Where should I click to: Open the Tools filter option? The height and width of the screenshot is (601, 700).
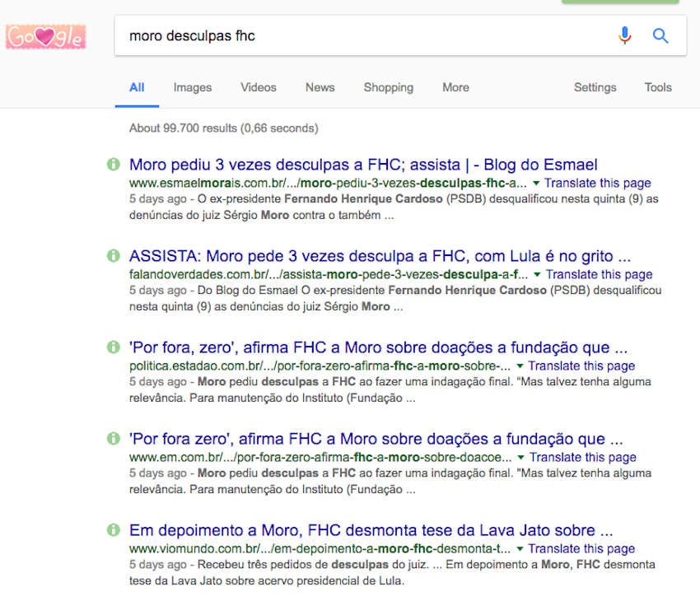pyautogui.click(x=658, y=87)
